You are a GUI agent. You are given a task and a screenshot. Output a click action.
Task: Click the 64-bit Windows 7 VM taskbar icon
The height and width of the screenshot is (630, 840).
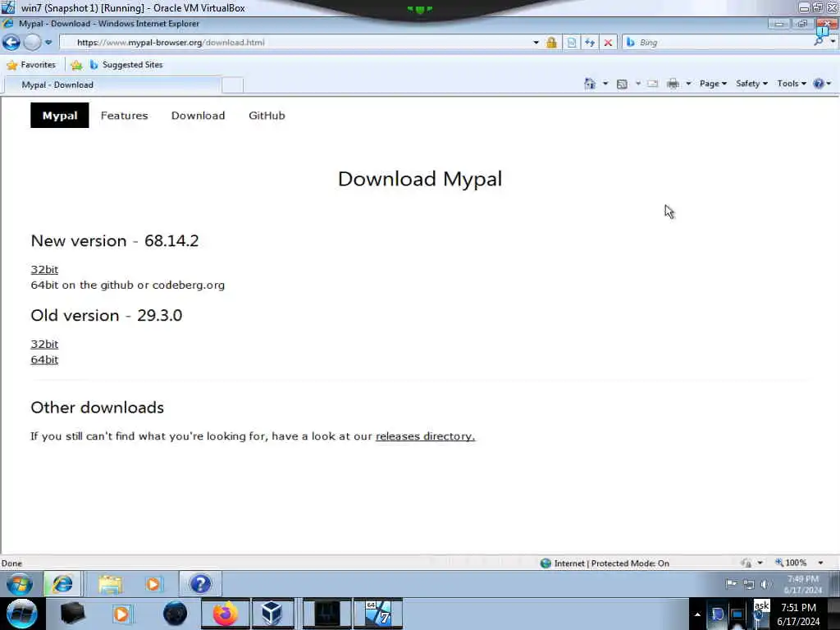tap(377, 614)
